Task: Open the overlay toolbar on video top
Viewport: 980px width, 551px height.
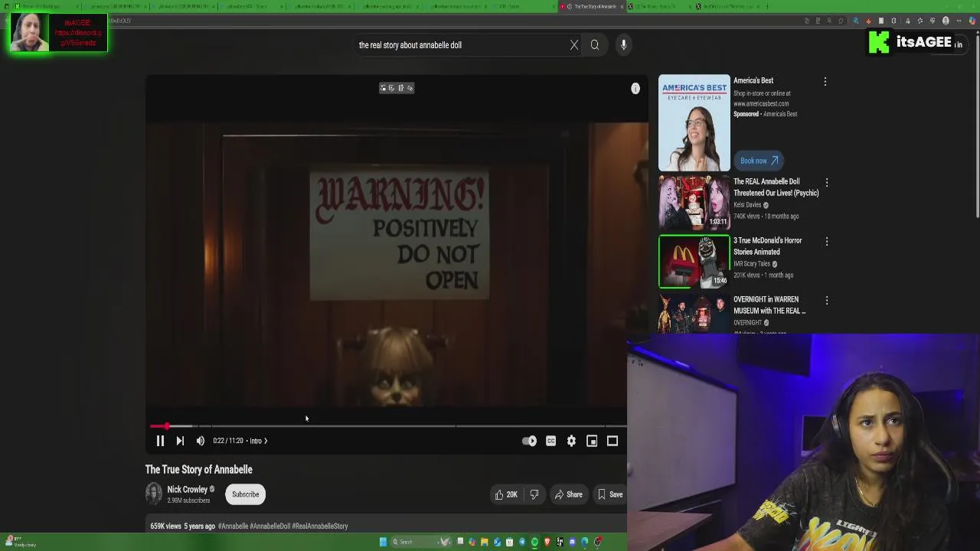Action: point(397,88)
